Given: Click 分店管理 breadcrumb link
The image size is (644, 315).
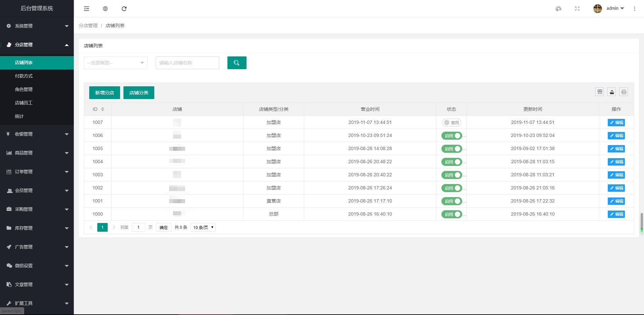Looking at the screenshot, I should pos(88,26).
